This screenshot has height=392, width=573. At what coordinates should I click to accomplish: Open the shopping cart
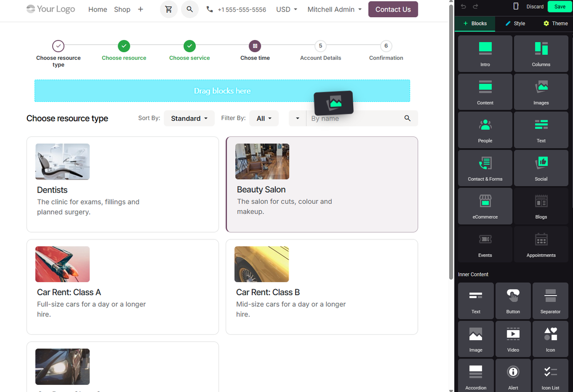(168, 9)
